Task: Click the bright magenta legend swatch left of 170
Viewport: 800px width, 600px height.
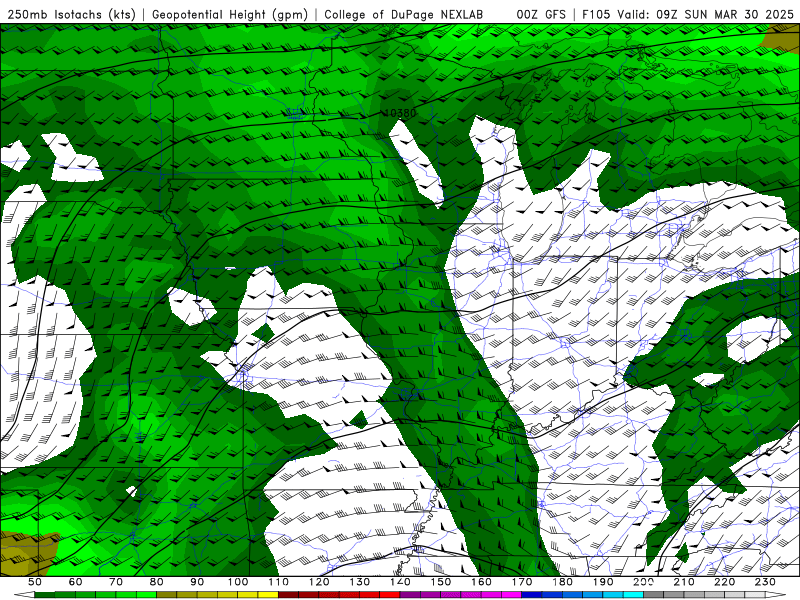Action: click(512, 595)
